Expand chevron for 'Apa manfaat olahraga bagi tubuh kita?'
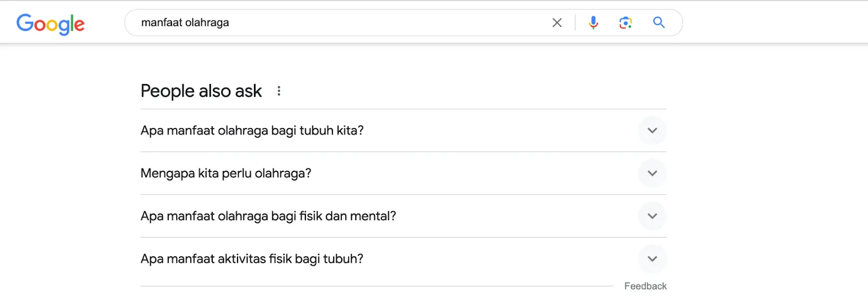Image resolution: width=868 pixels, height=297 pixels. [x=652, y=131]
